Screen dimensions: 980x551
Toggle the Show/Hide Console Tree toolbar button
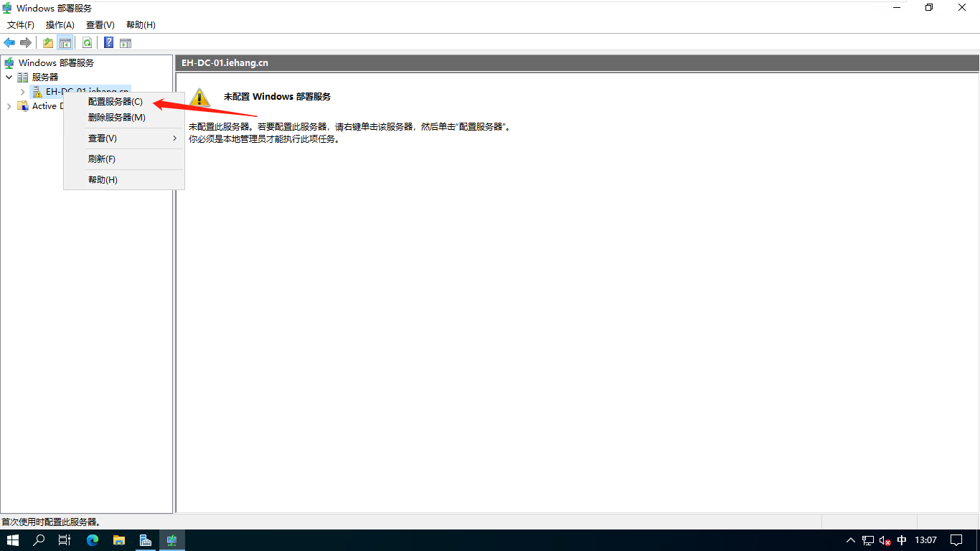click(x=65, y=42)
